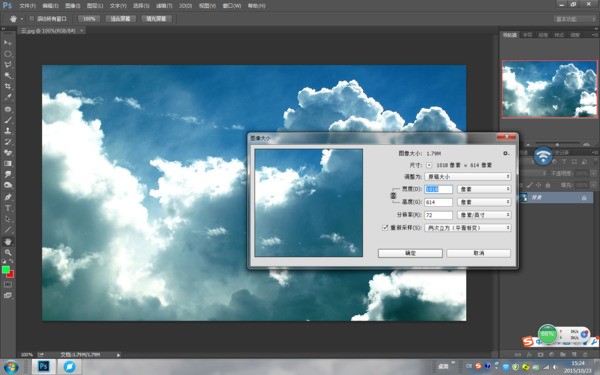Toggle Quick Mask mode in toolbox
600x375 pixels.
coord(8,284)
